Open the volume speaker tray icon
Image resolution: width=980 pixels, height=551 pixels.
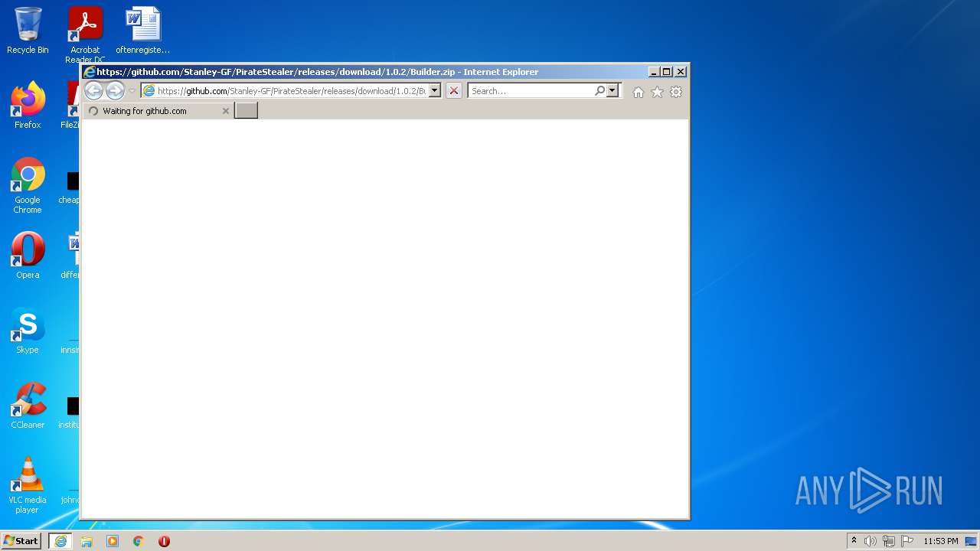coord(871,541)
